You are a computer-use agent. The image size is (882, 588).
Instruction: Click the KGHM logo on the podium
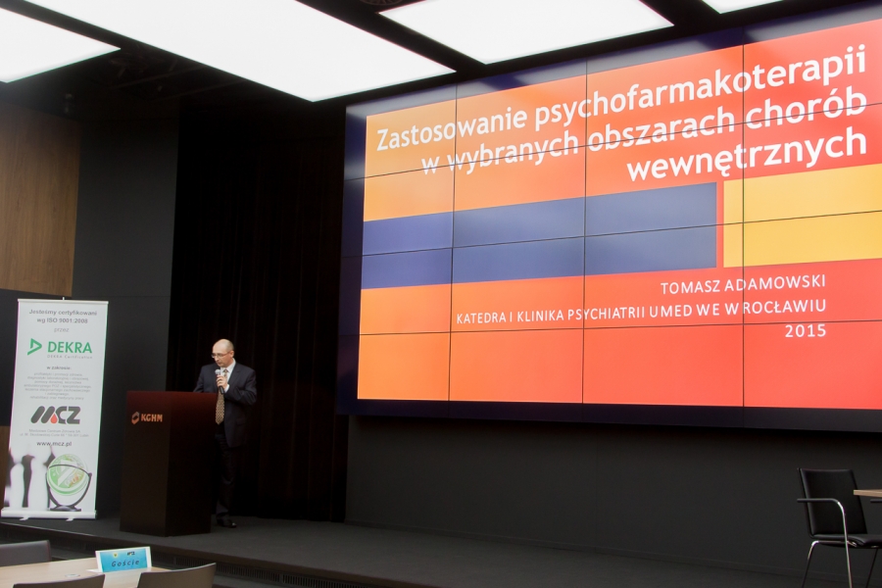148,417
